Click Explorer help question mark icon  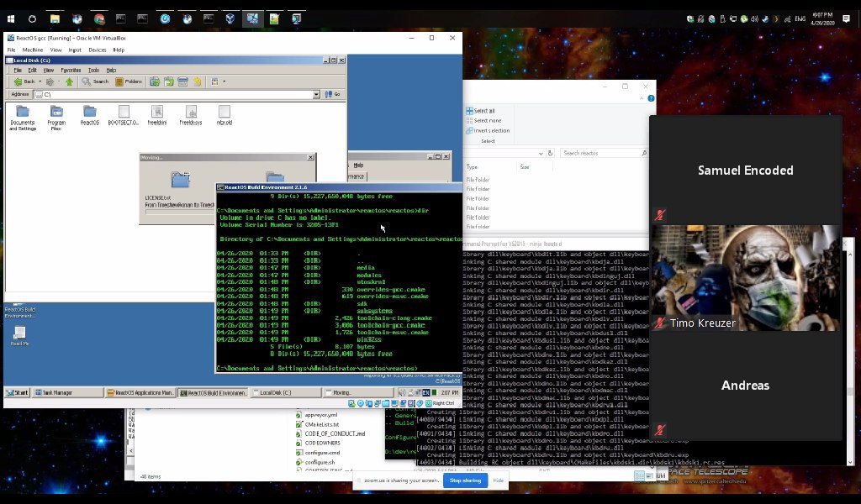651,98
